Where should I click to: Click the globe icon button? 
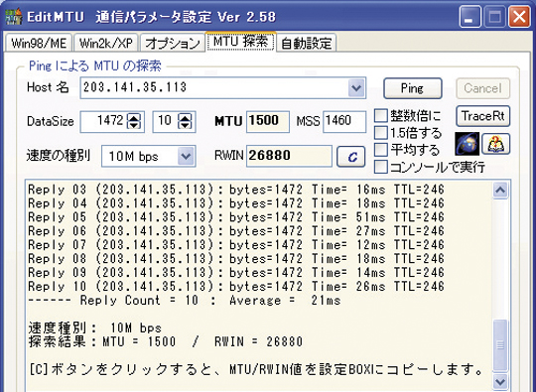tap(467, 144)
